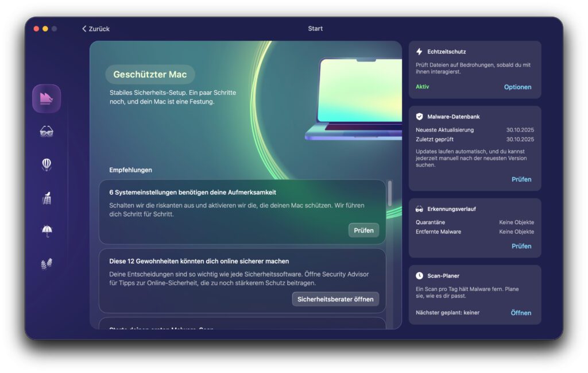
Task: Click Öffnen in the Scan-Planer card
Action: pos(521,313)
